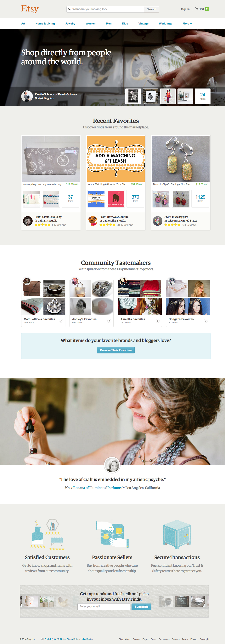Click the Subscribe button

click(141, 607)
